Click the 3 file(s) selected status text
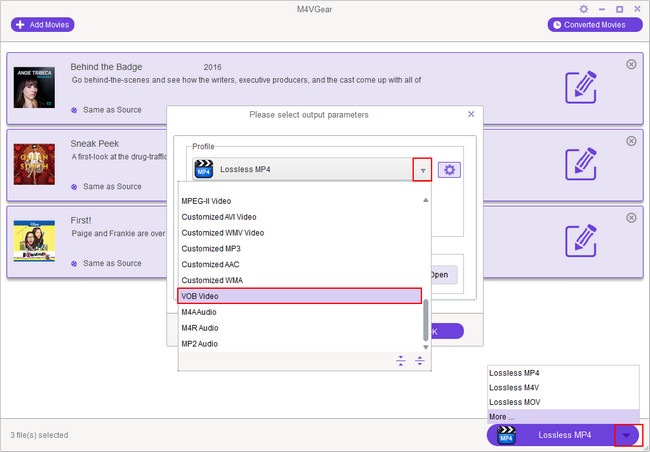The height and width of the screenshot is (452, 650). click(x=39, y=435)
